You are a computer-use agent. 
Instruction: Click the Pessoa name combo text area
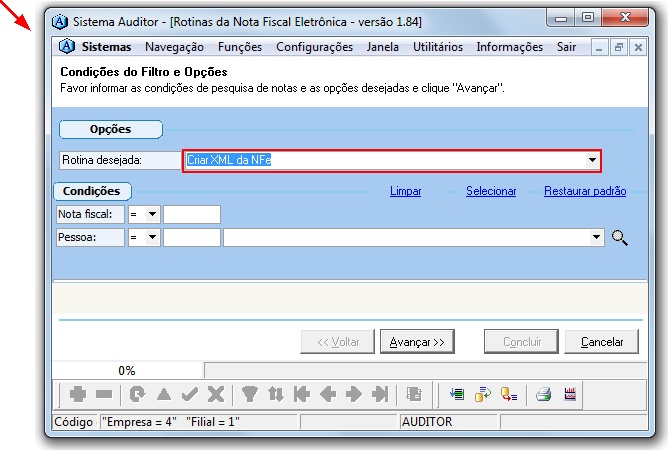point(406,237)
